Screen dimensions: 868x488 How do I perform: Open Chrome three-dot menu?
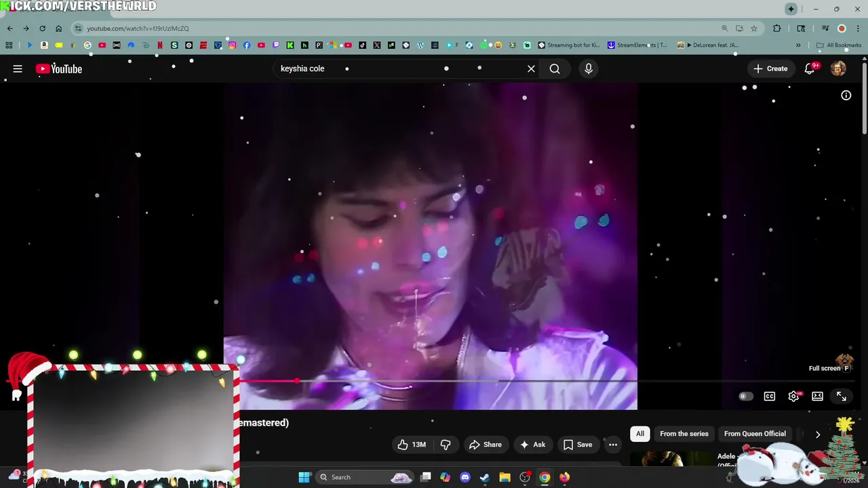[x=859, y=28]
